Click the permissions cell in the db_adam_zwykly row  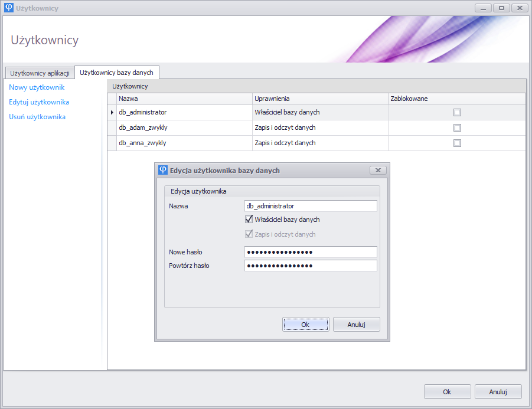(320, 127)
